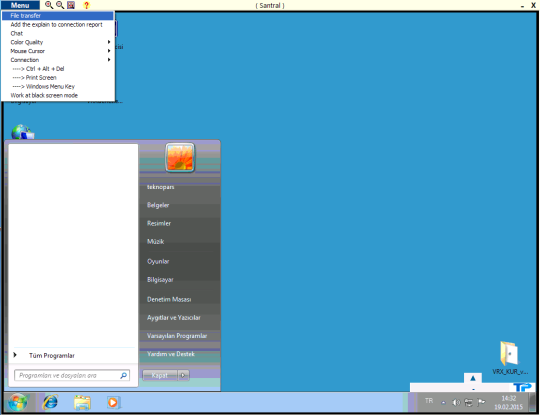Select Windows Menu Key entry
Viewport: 540px width, 415px height.
pyautogui.click(x=58, y=86)
